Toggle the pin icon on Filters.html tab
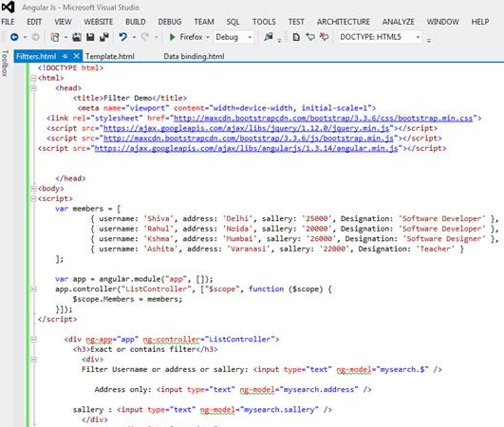Viewport: 504px width, 427px height. coord(65,56)
